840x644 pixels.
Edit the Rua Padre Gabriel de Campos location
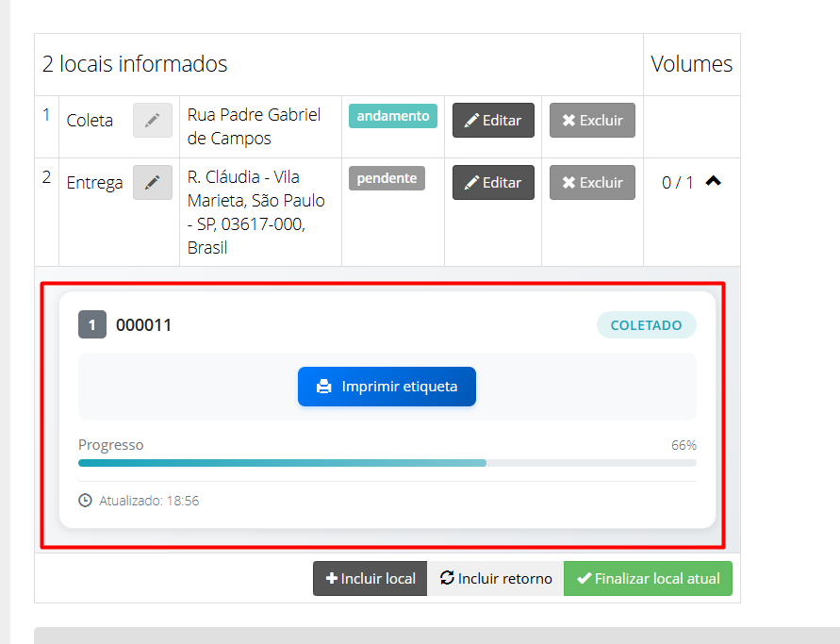[x=493, y=120]
